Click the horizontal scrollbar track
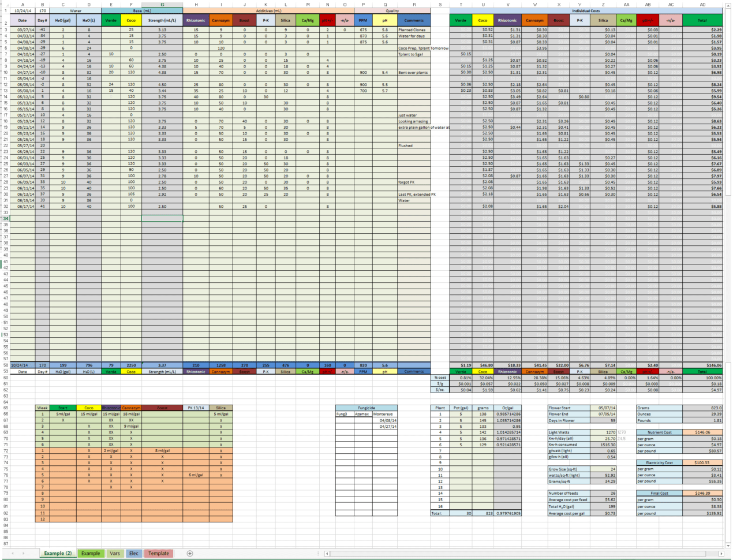Viewport: 733px width, 560px height. pos(525,553)
